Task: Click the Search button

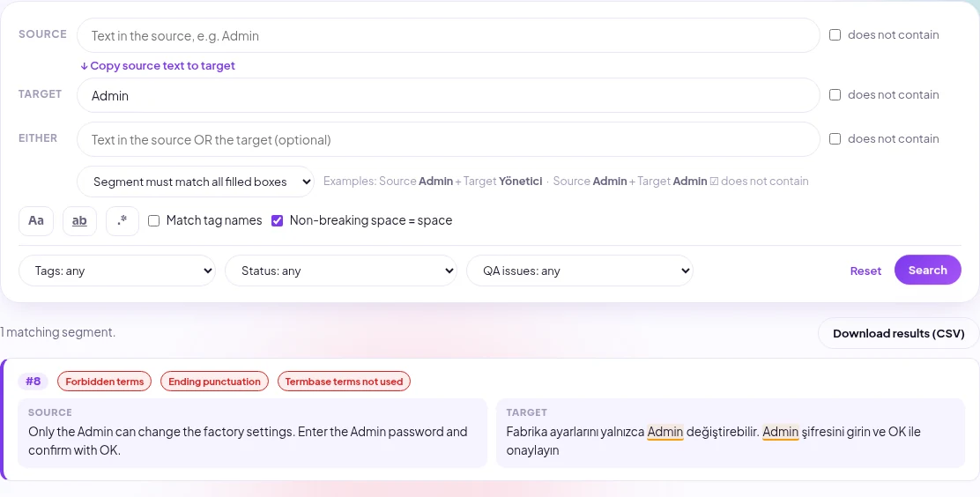Action: tap(927, 270)
